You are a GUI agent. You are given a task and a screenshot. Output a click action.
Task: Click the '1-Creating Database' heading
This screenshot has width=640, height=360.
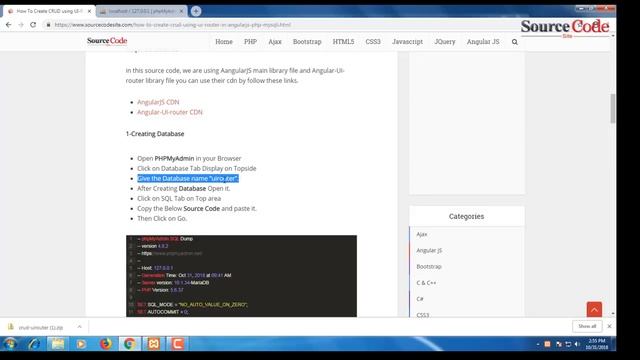click(x=155, y=134)
